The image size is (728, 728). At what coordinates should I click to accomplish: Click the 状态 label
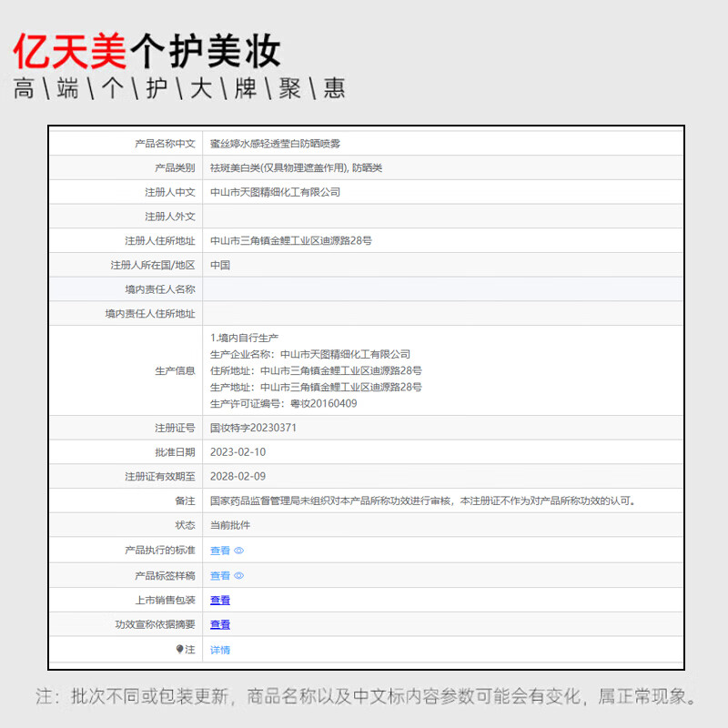pos(185,526)
